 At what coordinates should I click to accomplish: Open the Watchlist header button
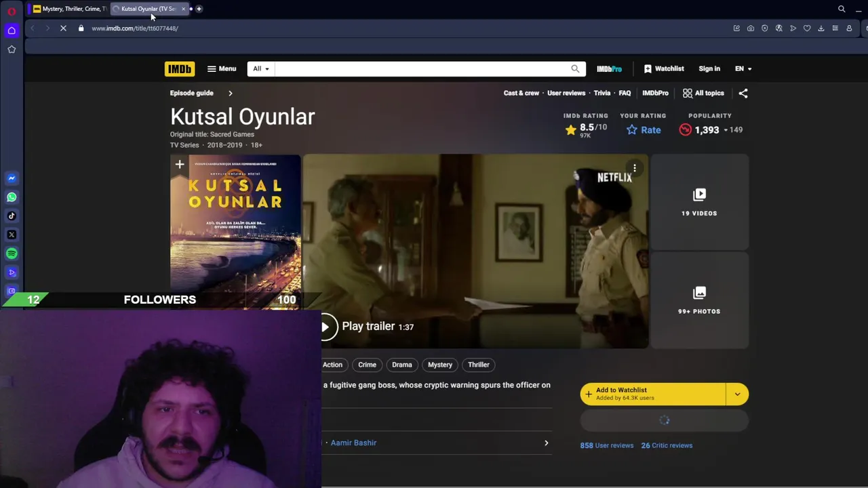point(664,68)
